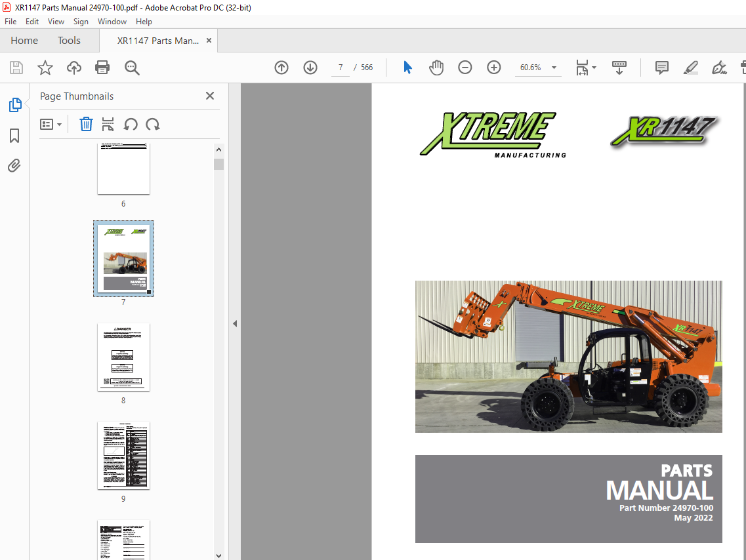
Task: Close the XR1147 Parts Manual tab
Action: point(209,41)
